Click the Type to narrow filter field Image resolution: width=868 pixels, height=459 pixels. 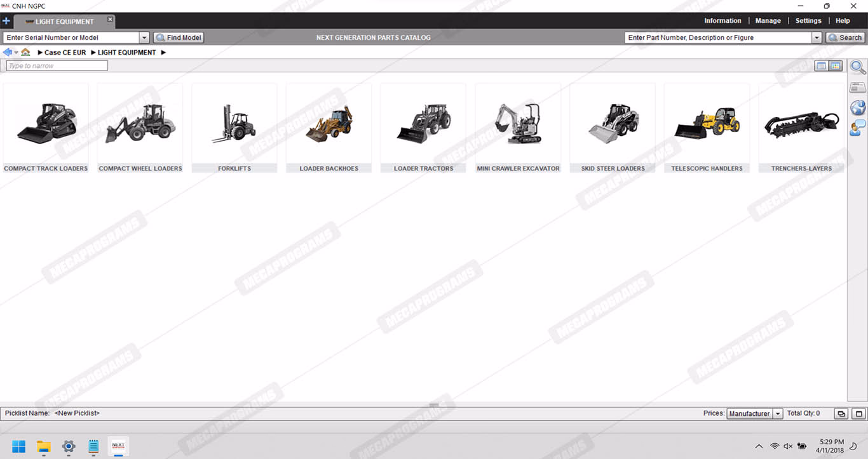pos(57,66)
